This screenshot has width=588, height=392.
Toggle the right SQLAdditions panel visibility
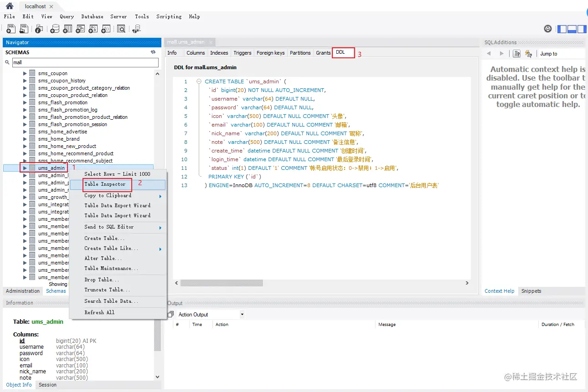(x=582, y=29)
